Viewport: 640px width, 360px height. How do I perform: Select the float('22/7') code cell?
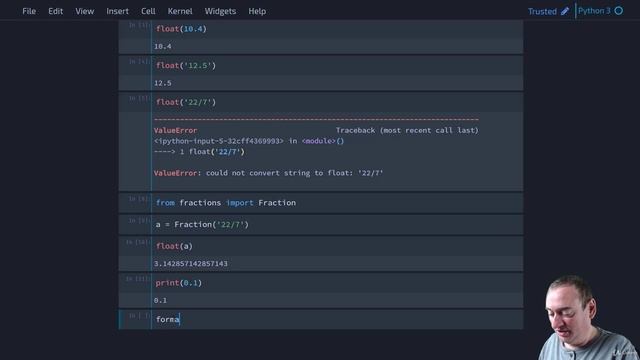[337, 102]
